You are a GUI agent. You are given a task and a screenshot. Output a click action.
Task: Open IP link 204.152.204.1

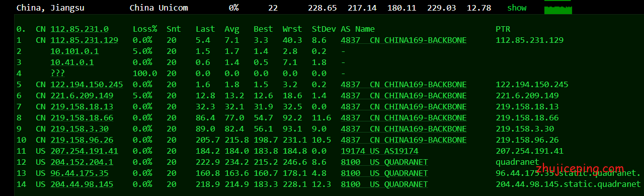(x=82, y=162)
